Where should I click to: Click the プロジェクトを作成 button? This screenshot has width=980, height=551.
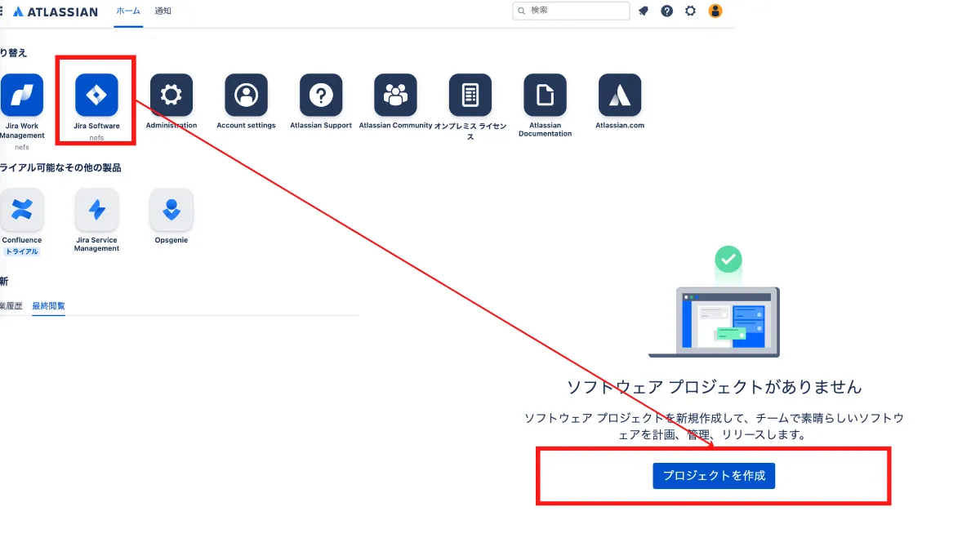714,476
